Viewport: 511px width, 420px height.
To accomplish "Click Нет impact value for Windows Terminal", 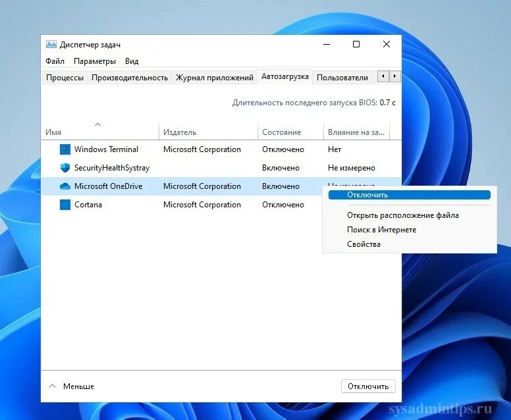I will (335, 149).
